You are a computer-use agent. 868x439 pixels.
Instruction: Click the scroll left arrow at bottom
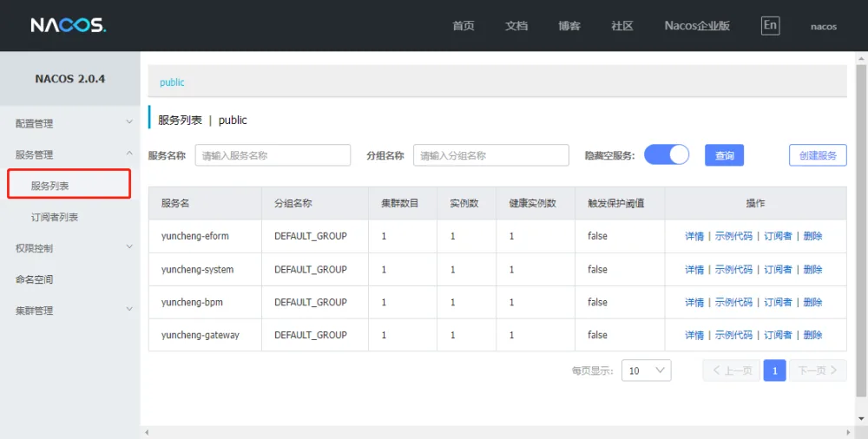(147, 432)
